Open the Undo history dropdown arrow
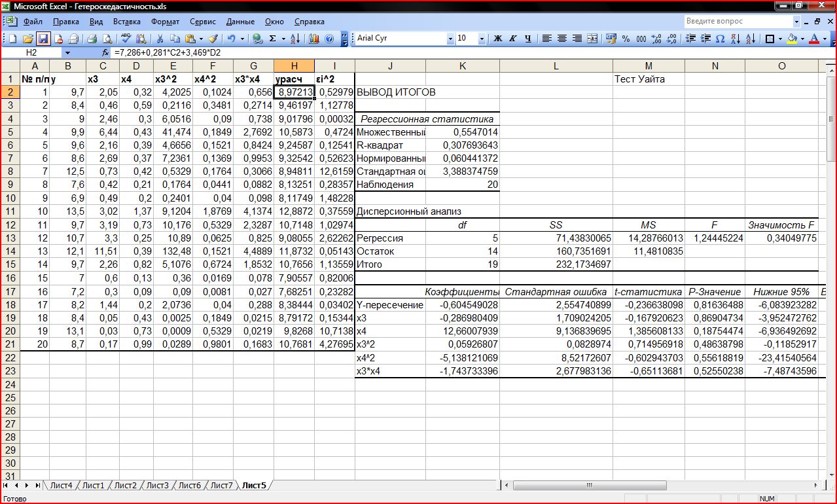Image resolution: width=837 pixels, height=504 pixels. [242, 39]
